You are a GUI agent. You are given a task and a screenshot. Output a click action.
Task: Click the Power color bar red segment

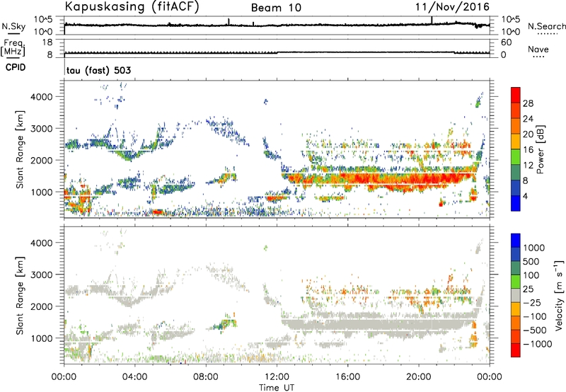point(516,95)
